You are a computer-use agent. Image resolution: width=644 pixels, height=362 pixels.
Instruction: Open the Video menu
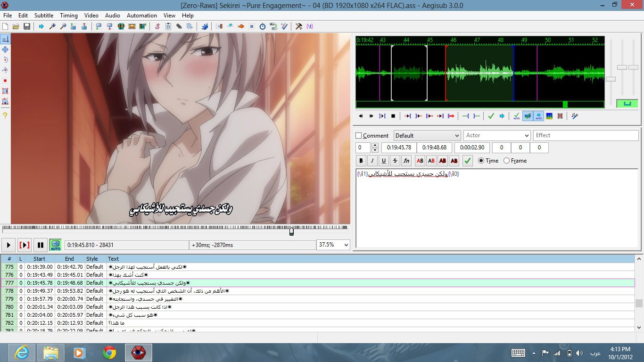tap(91, 16)
